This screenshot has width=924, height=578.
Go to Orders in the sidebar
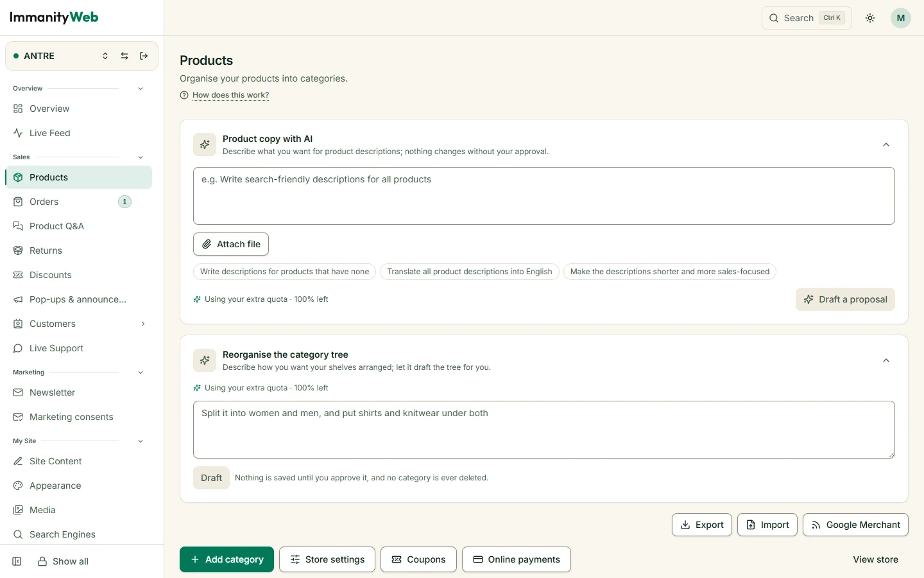pyautogui.click(x=78, y=202)
